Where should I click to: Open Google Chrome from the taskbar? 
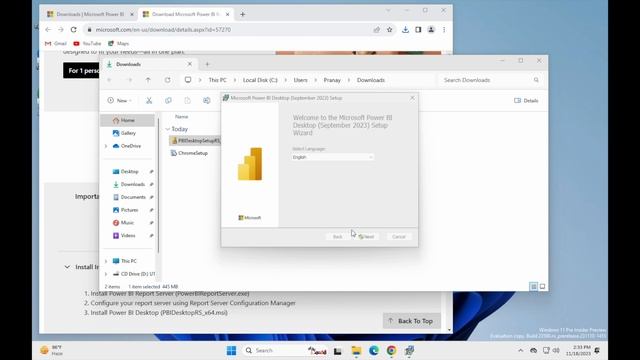(391, 351)
